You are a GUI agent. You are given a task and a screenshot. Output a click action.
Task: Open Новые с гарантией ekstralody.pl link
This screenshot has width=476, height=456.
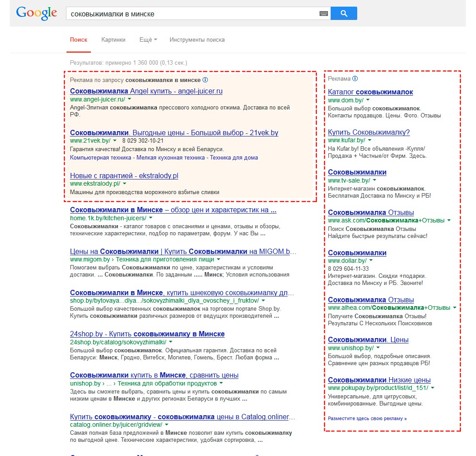point(124,175)
